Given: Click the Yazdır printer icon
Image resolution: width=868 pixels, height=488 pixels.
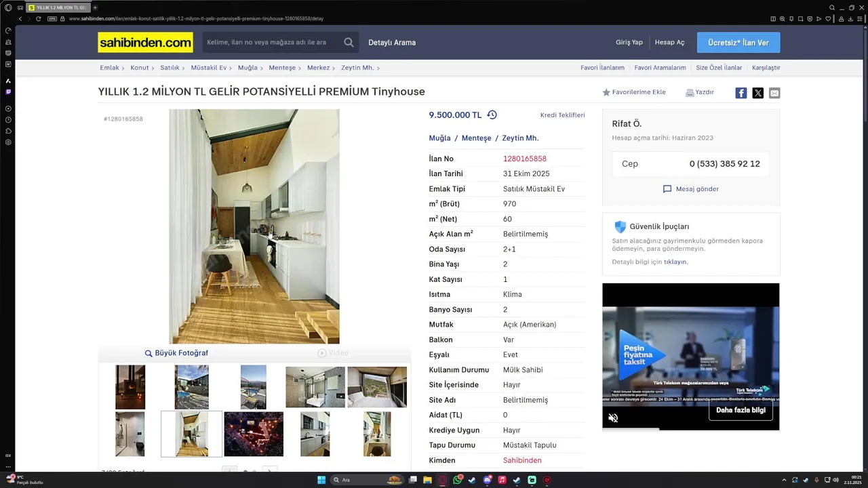Looking at the screenshot, I should (x=690, y=93).
